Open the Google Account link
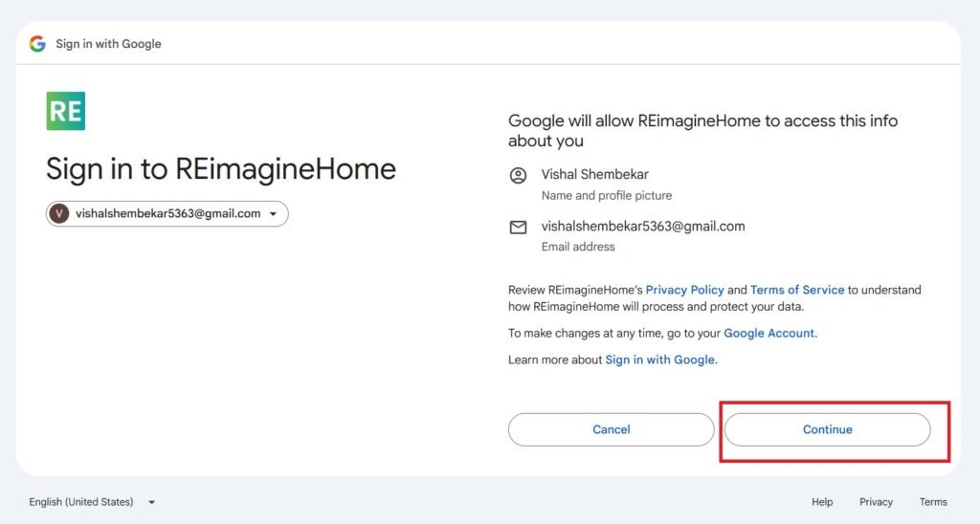This screenshot has height=524, width=980. [768, 334]
